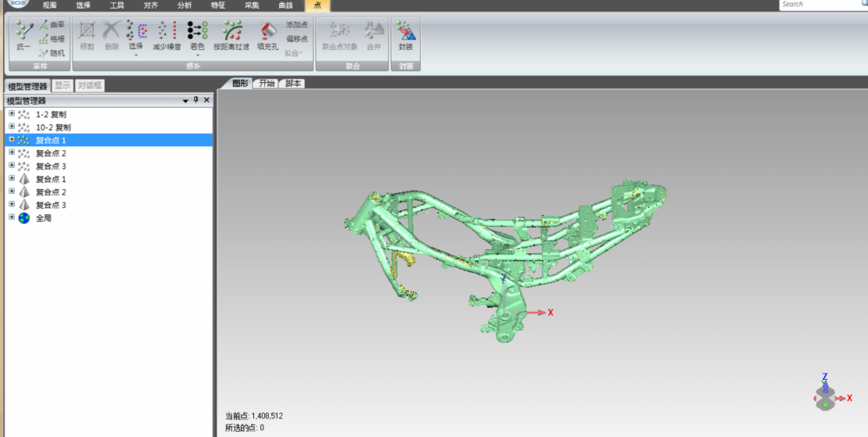Screen dimensions: 868x437
Task: Click the Search input field
Action: click(x=820, y=5)
